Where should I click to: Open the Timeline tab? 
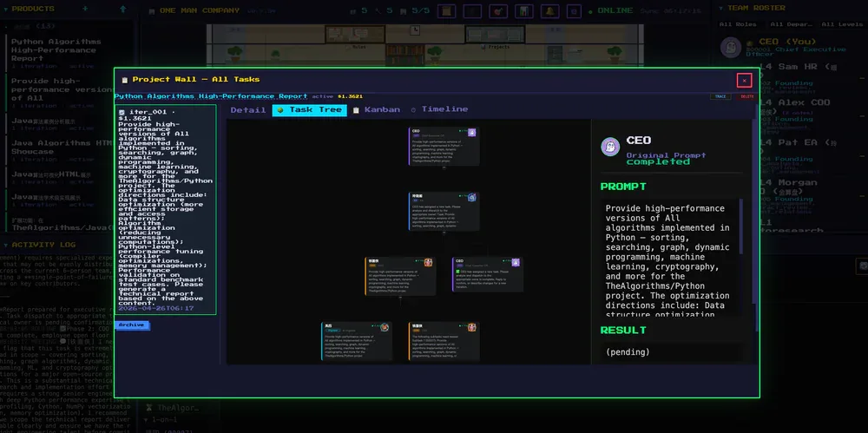tap(439, 109)
